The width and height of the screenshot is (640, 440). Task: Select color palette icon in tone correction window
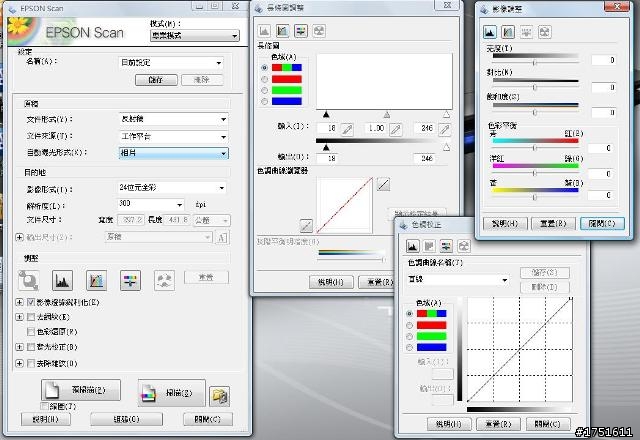[463, 246]
